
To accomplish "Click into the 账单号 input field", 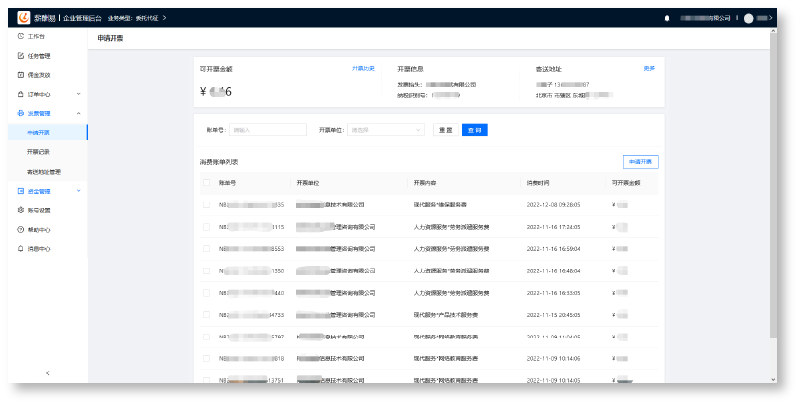I will pyautogui.click(x=267, y=129).
